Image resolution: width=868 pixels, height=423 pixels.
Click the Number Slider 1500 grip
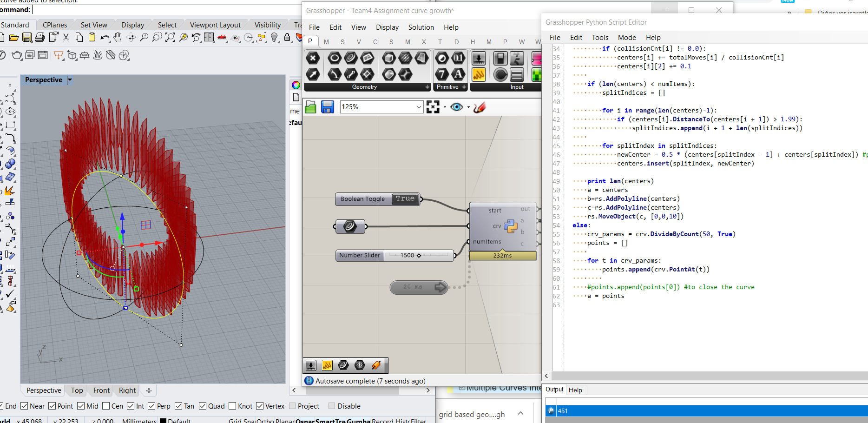(x=419, y=256)
